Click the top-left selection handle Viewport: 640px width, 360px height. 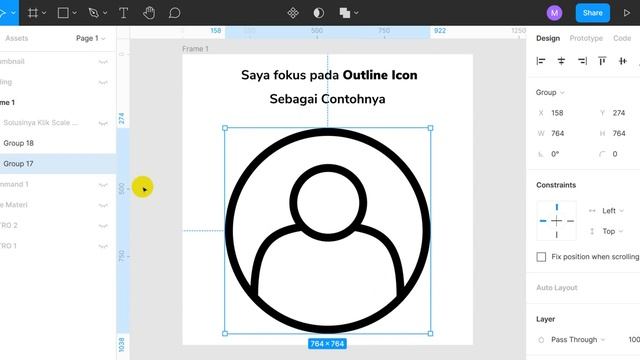pyautogui.click(x=225, y=128)
